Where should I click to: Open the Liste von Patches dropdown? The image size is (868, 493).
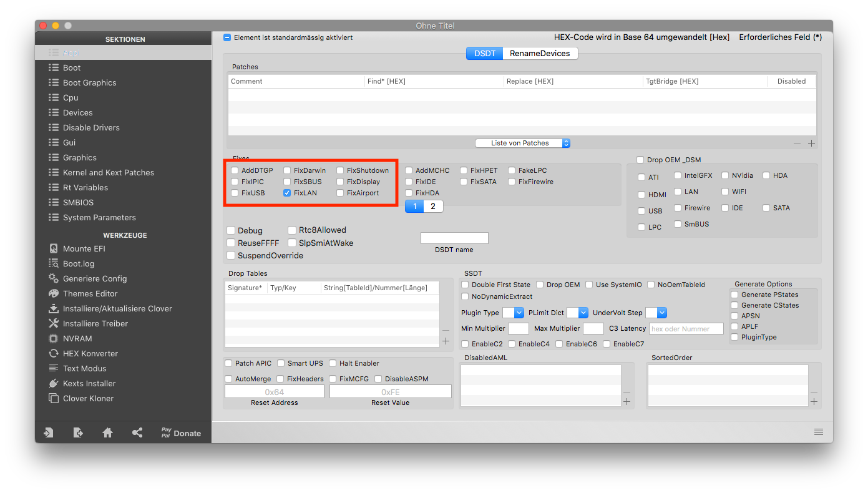pyautogui.click(x=523, y=143)
